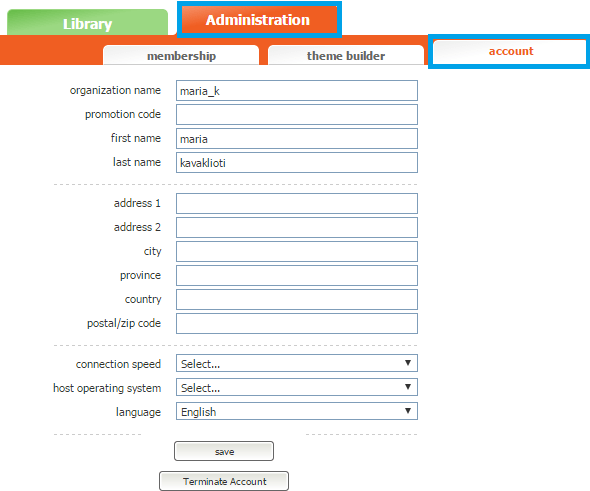Click the 'province' label

point(140,276)
